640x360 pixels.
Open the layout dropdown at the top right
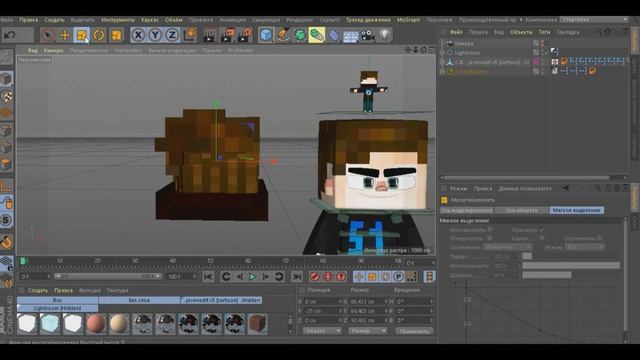click(594, 20)
